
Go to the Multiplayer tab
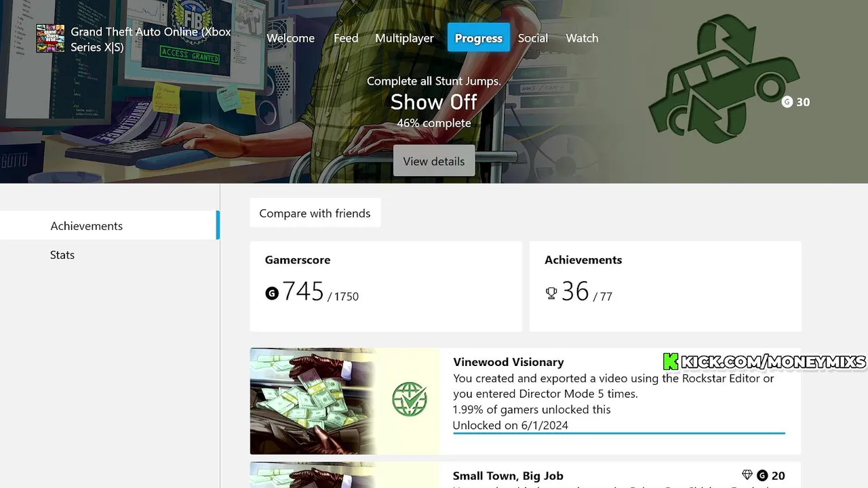click(404, 38)
